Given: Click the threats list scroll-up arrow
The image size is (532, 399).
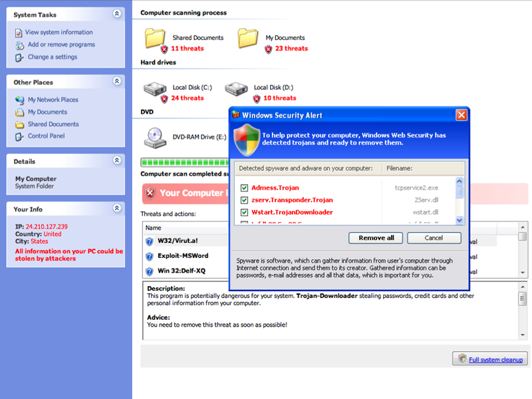Looking at the screenshot, I should pos(523,227).
